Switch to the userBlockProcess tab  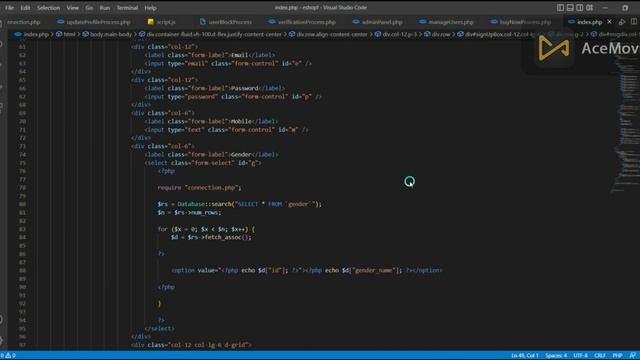226,22
